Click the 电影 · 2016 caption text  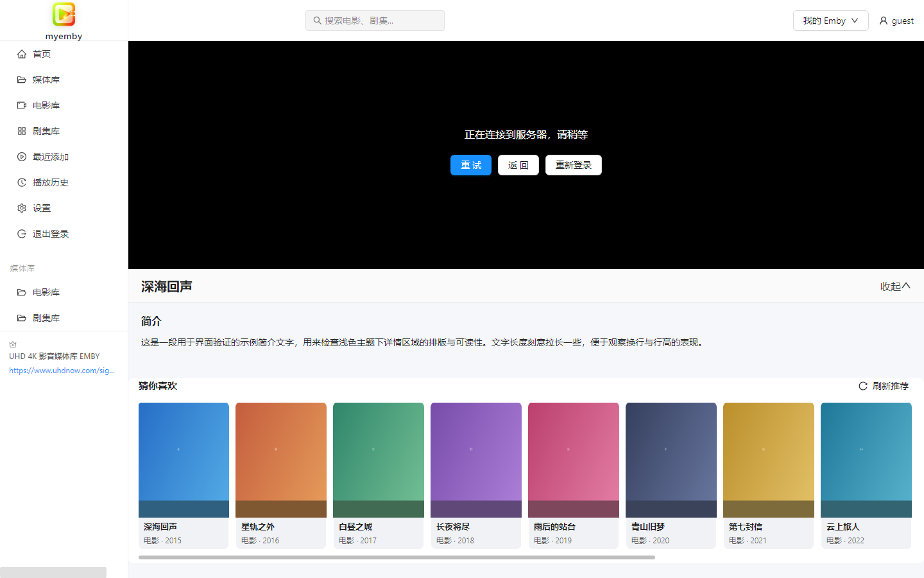tap(260, 541)
